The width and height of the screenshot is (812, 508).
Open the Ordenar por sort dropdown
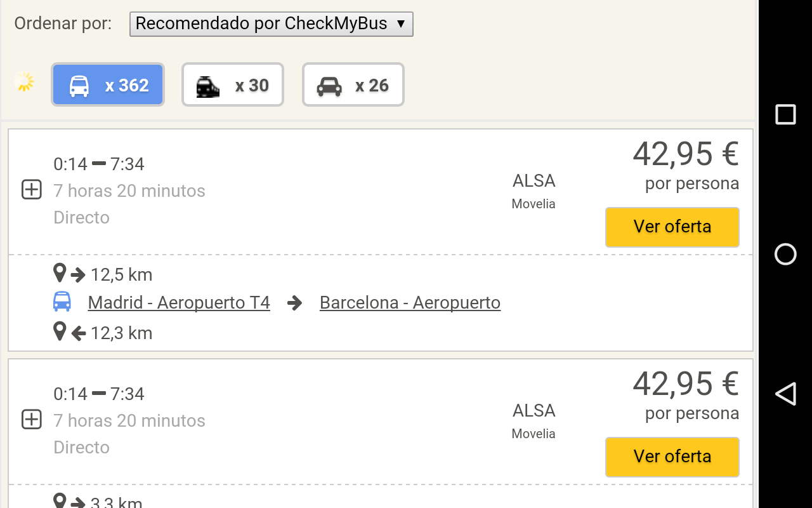point(271,23)
